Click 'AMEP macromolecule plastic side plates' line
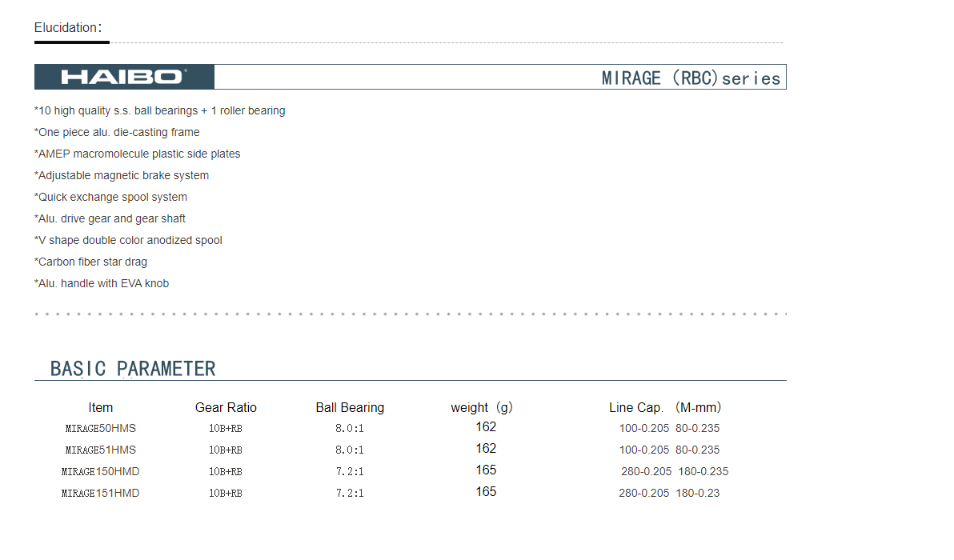Image resolution: width=954 pixels, height=560 pixels. [x=137, y=154]
